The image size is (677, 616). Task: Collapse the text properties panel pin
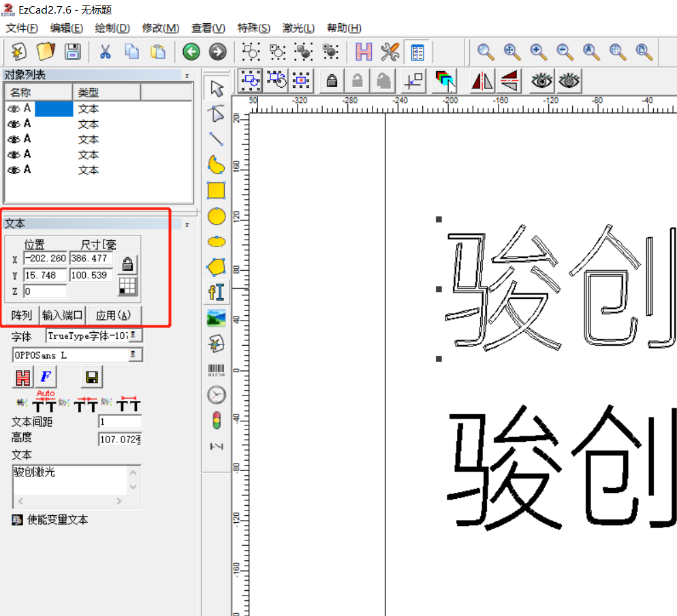(187, 225)
